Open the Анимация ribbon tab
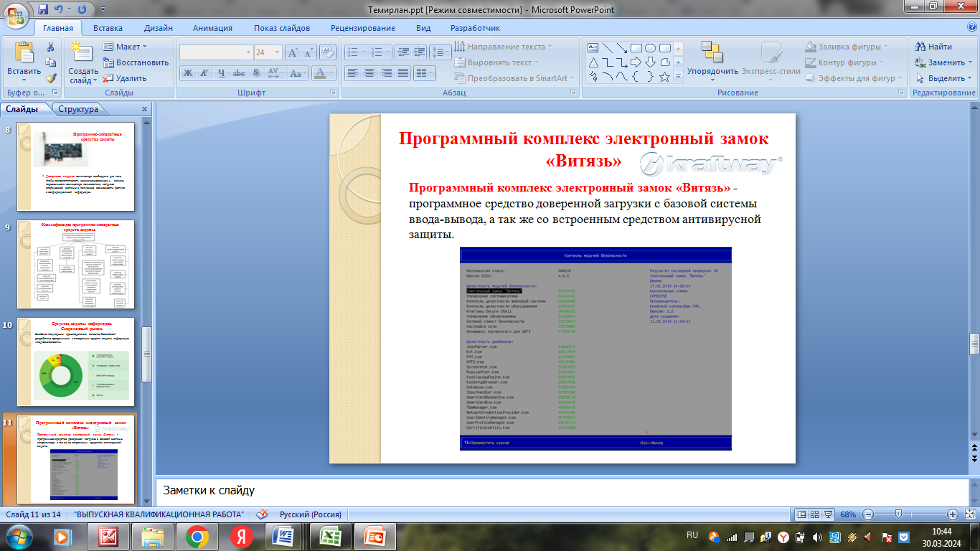The width and height of the screenshot is (980, 551). pos(212,28)
